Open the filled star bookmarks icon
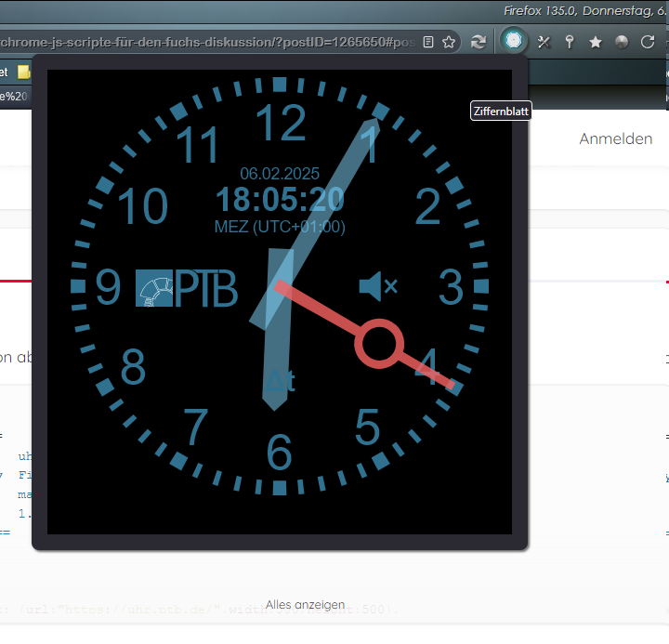The height and width of the screenshot is (644, 669). [x=596, y=42]
